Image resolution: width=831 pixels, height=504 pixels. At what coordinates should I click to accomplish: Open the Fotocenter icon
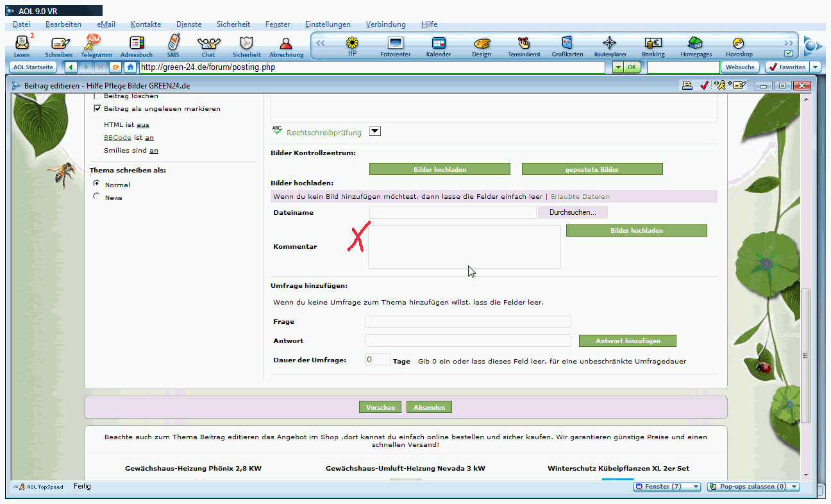[x=396, y=45]
